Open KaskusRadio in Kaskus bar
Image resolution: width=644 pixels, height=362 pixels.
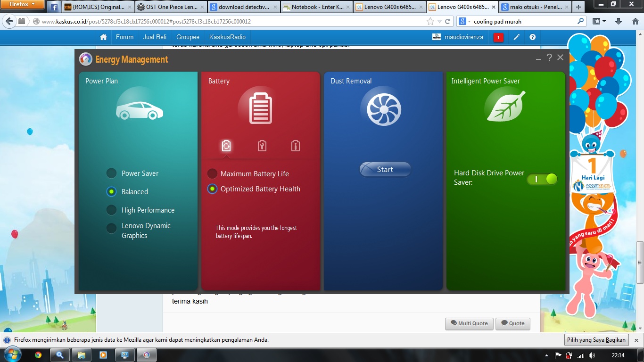(x=227, y=37)
